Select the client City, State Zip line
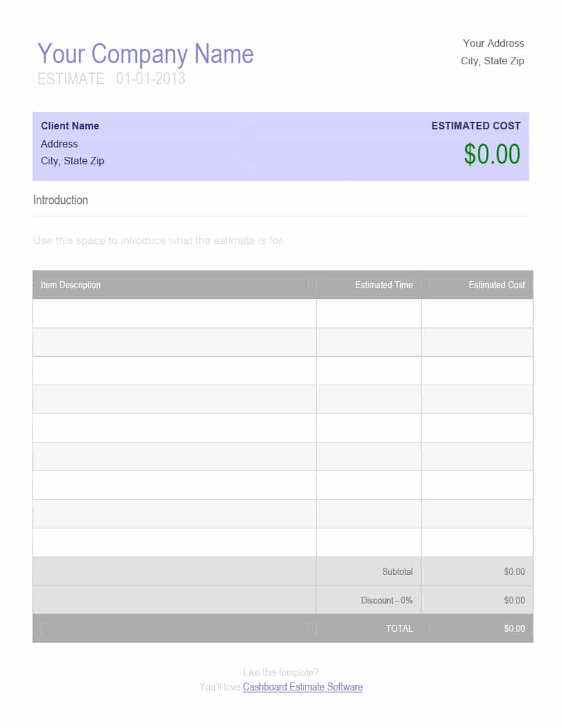562x728 pixels. pos(72,161)
